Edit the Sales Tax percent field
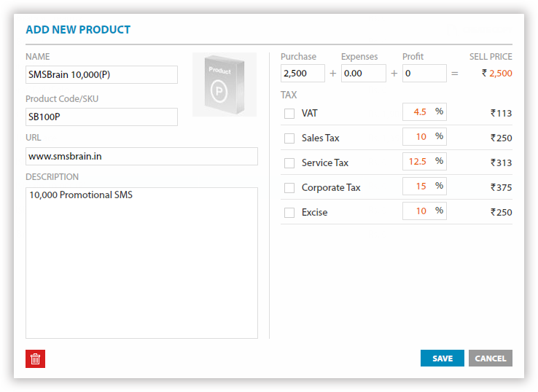The image size is (538, 392). click(x=424, y=136)
